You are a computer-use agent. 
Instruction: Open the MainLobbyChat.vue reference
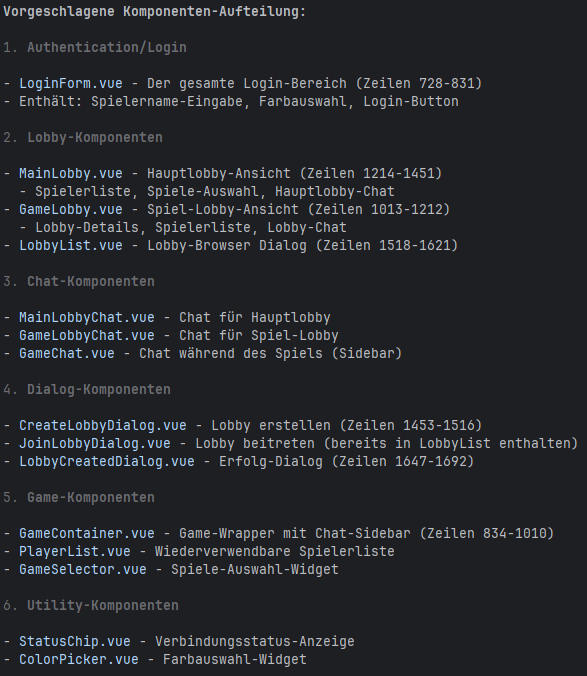click(87, 317)
